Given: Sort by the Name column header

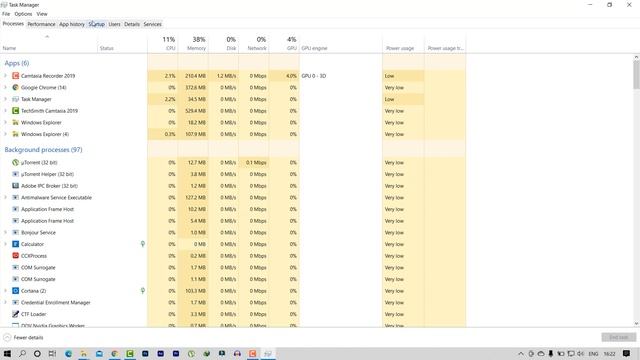Looking at the screenshot, I should (x=49, y=43).
